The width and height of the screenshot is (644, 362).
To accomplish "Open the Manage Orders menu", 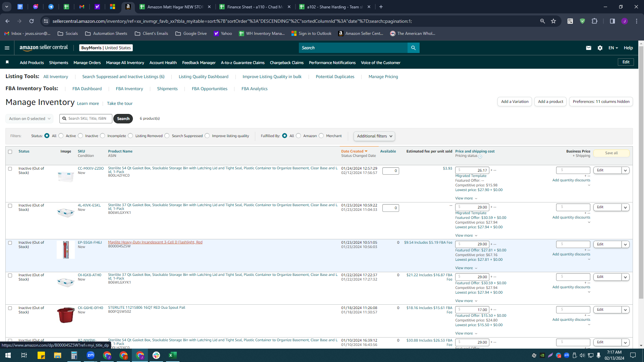I will coord(87,63).
